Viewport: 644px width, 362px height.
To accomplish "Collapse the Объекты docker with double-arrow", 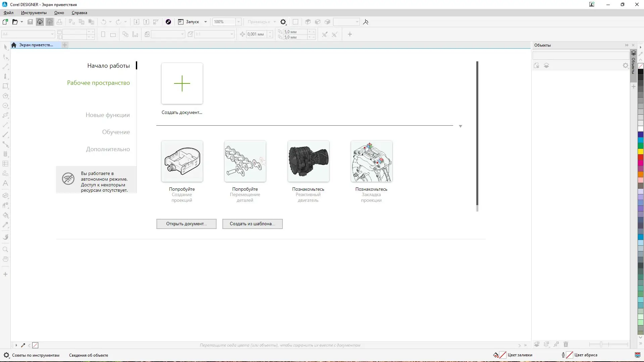I will point(627,45).
